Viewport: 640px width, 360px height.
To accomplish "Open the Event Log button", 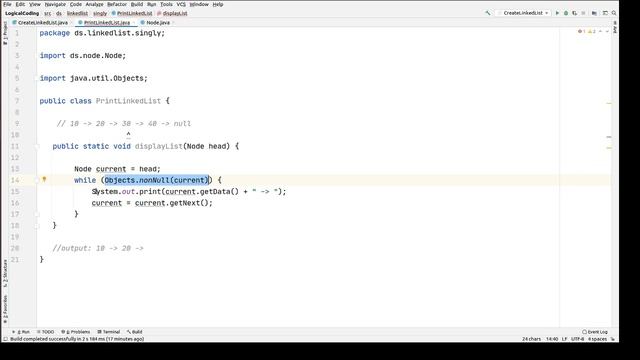I will [595, 332].
